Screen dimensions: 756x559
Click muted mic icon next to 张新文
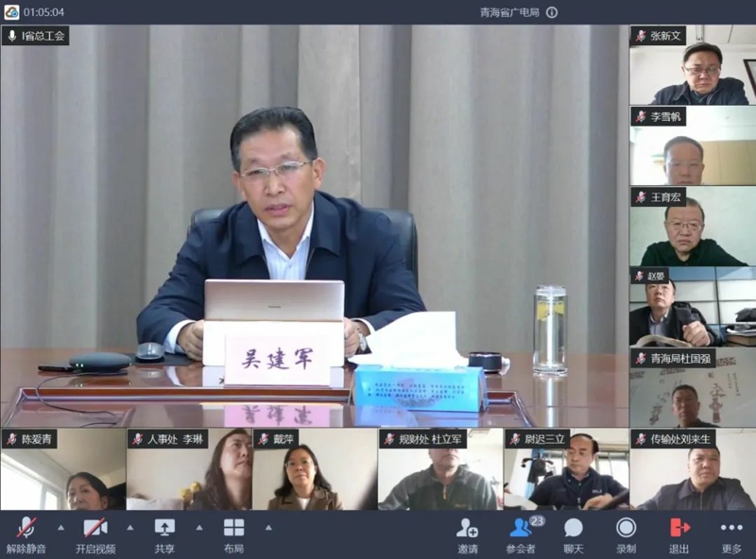(641, 36)
